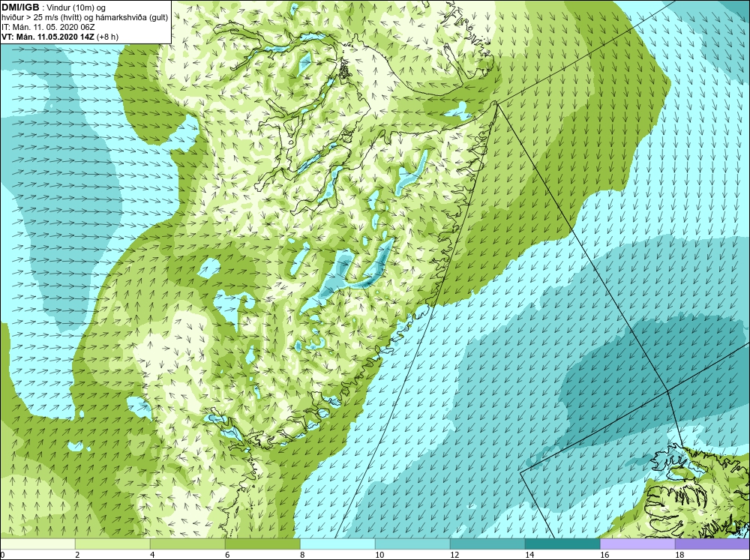Viewport: 750px width, 560px height.
Task: Click the teal 12–14 m/s legend swatch
Action: tap(487, 544)
